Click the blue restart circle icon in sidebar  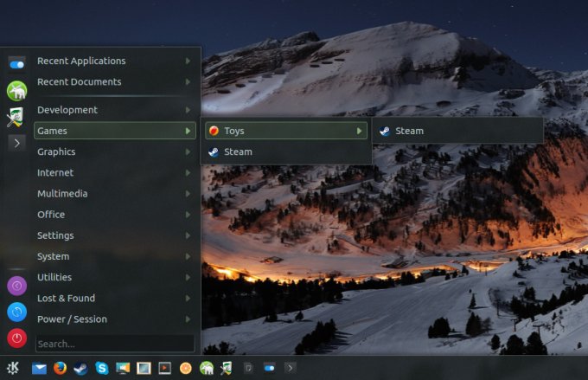[x=16, y=312]
